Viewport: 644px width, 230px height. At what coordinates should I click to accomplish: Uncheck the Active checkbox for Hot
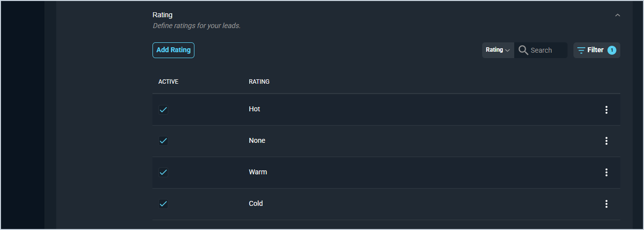163,110
